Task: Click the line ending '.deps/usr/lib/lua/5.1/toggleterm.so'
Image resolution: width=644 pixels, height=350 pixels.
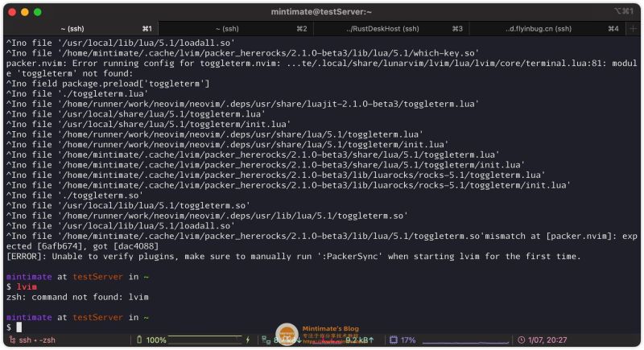Action: tap(207, 216)
